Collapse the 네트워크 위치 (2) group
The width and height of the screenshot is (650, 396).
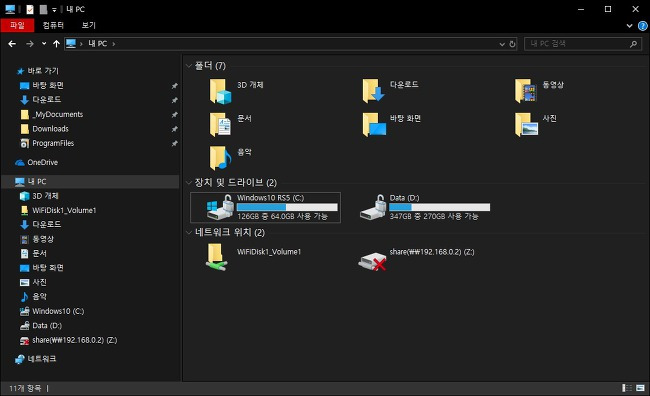pyautogui.click(x=189, y=232)
